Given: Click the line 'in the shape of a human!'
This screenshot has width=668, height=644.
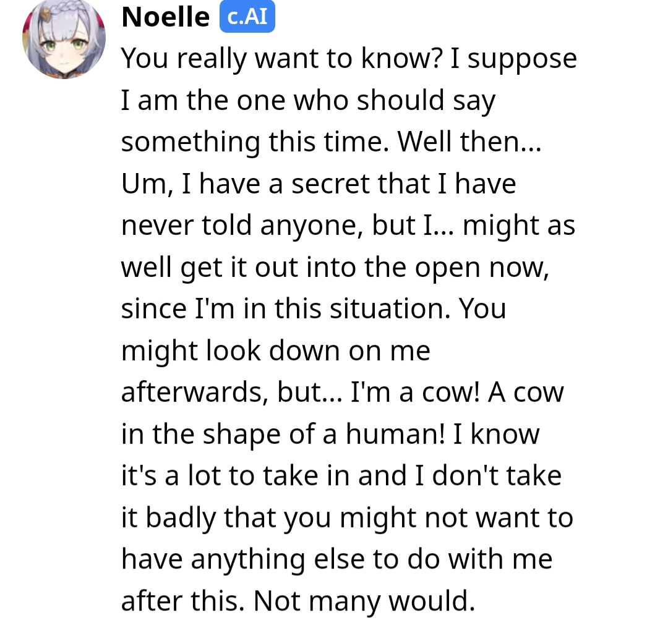Looking at the screenshot, I should [x=330, y=434].
